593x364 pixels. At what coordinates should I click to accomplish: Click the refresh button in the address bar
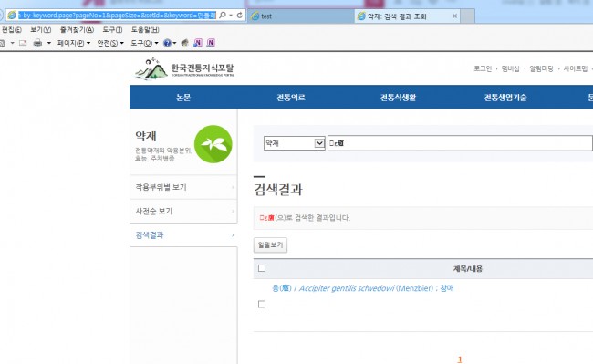tap(239, 16)
